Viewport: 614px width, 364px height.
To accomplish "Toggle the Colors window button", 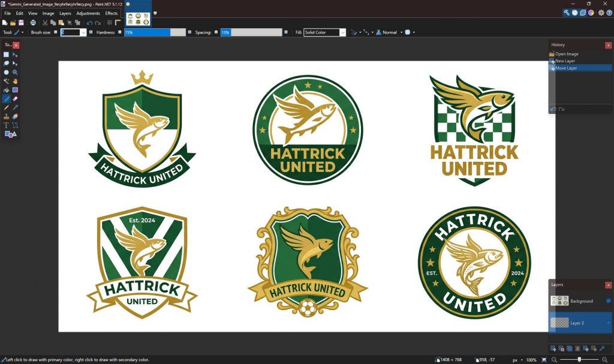I will tap(591, 13).
